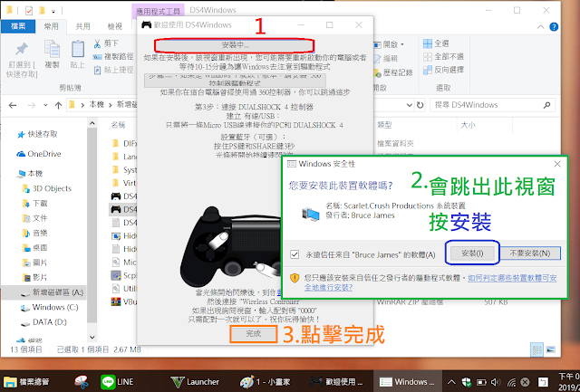This screenshot has height=392, width=580.
Task: Show hidden system tray icons
Action: coord(451,382)
